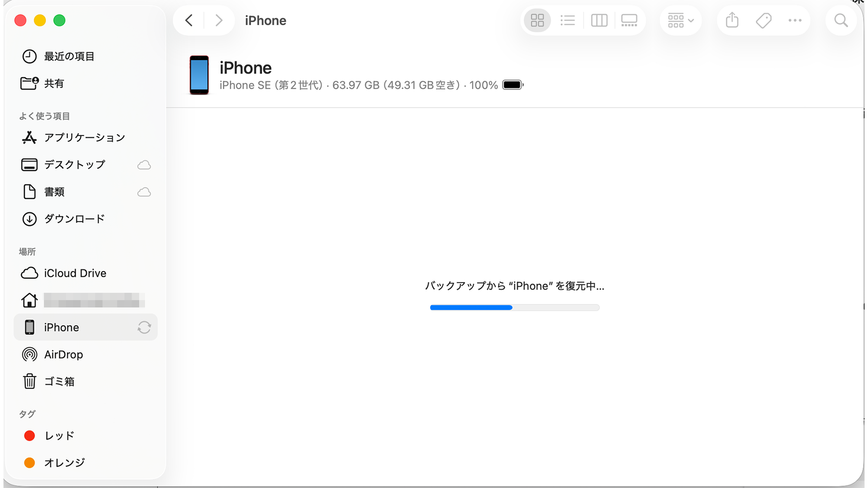The image size is (868, 488).
Task: Switch to icon grid view
Action: click(537, 20)
